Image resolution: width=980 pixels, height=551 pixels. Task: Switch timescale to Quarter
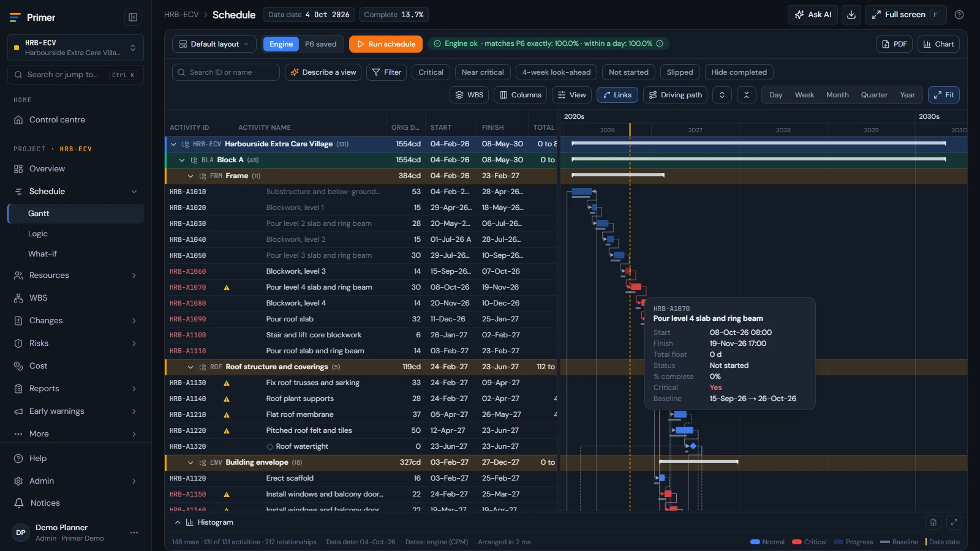click(874, 95)
